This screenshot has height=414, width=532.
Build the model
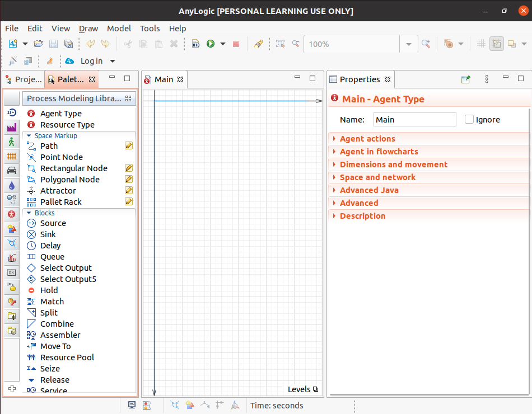pos(195,44)
